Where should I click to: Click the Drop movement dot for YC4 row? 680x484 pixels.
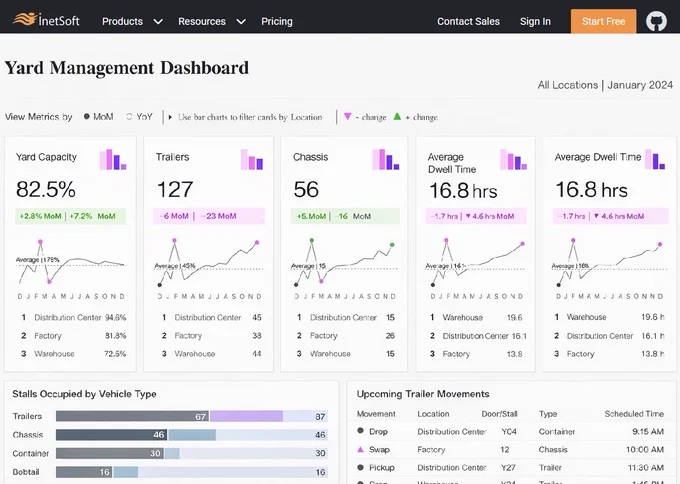pyautogui.click(x=360, y=431)
